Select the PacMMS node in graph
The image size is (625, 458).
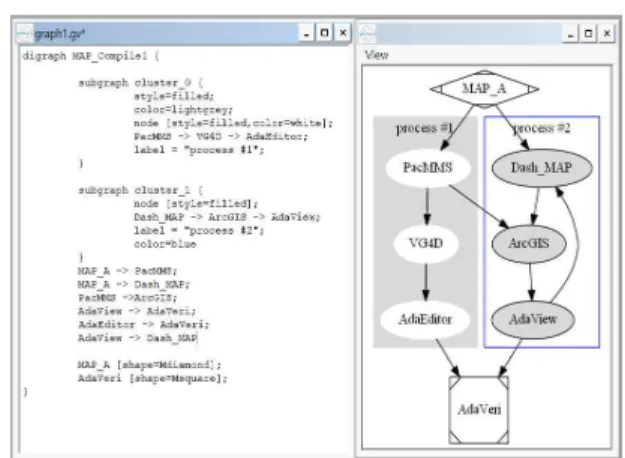tap(428, 167)
